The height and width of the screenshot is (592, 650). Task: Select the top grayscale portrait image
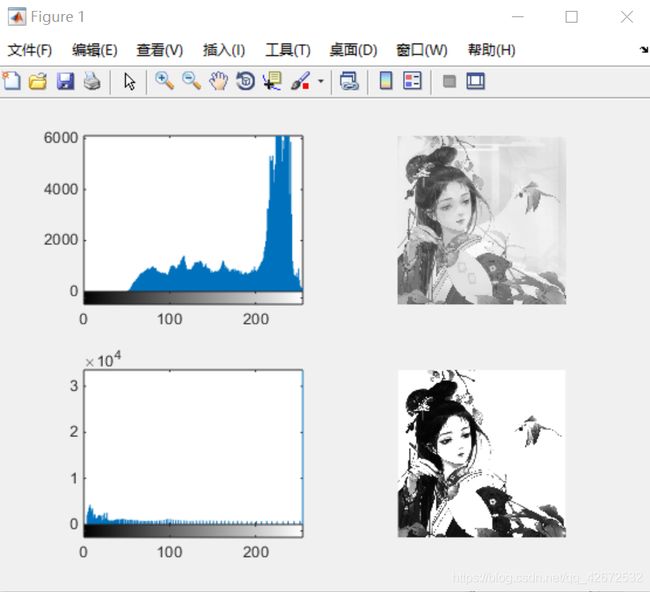pyautogui.click(x=482, y=220)
